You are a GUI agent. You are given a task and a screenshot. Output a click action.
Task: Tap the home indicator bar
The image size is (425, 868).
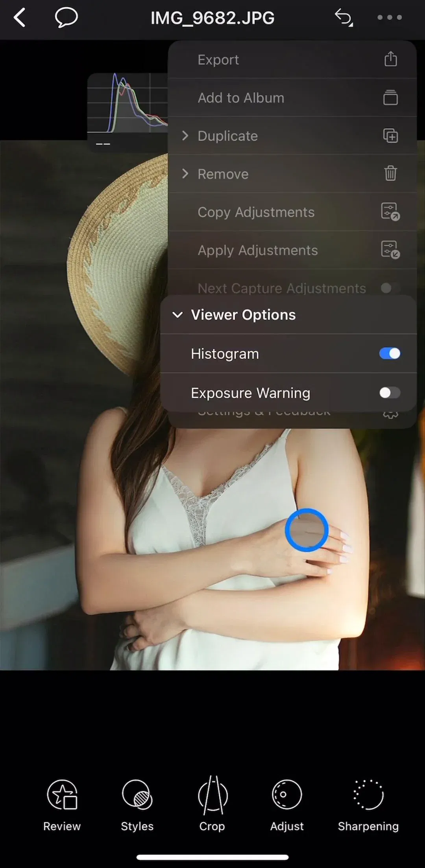pos(213,857)
